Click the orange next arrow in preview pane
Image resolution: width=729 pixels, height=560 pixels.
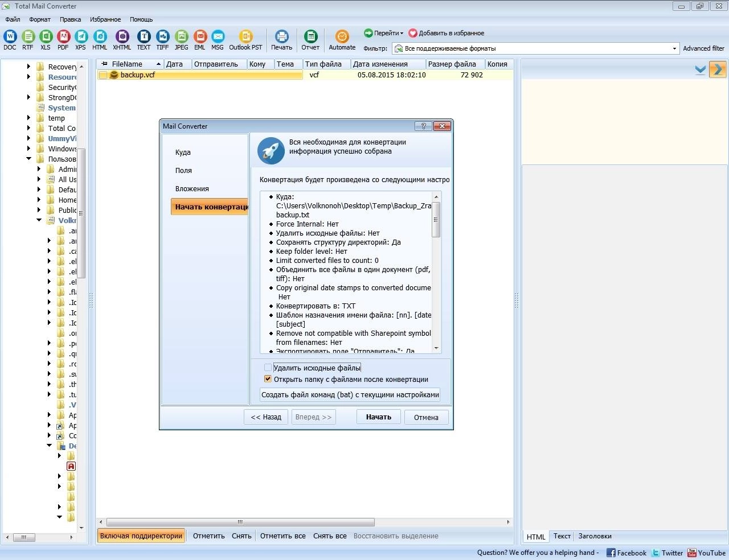(x=718, y=69)
